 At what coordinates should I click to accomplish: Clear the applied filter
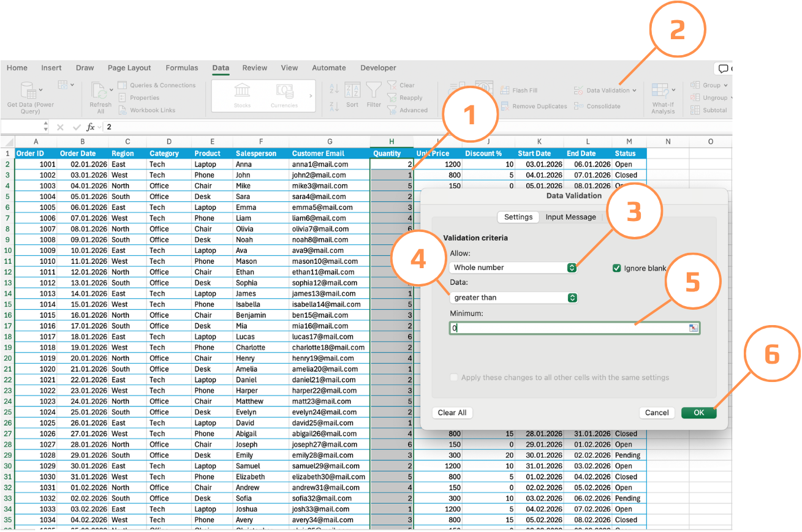pos(401,85)
